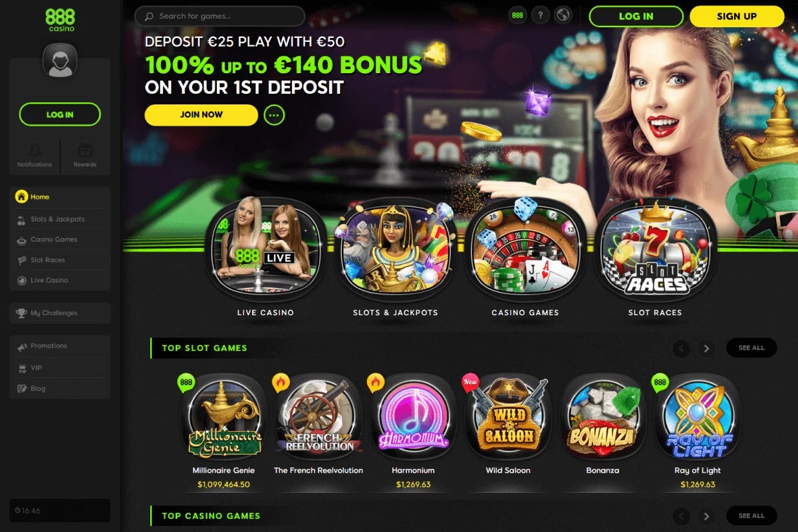
Task: Click the yellow SIGN UP button
Action: pyautogui.click(x=737, y=17)
